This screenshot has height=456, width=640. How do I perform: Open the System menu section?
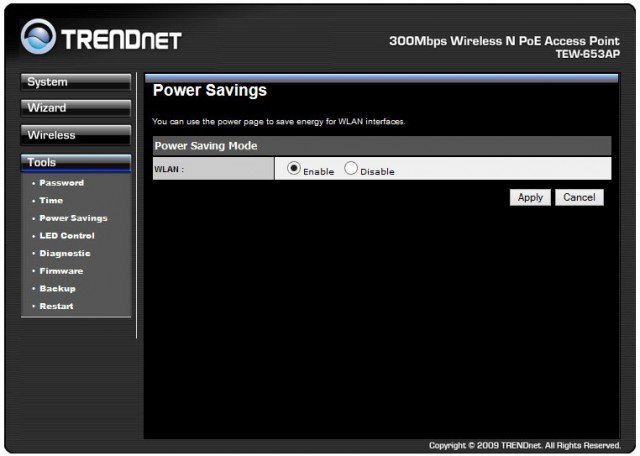75,82
